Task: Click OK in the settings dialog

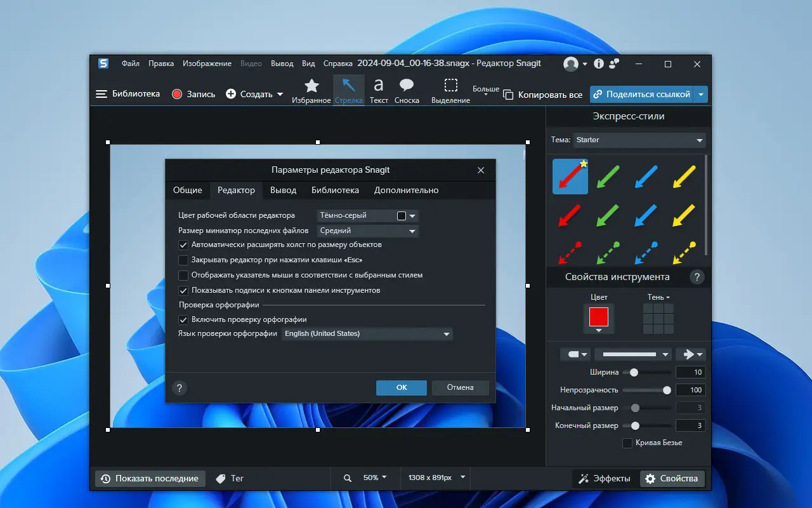Action: coord(402,387)
